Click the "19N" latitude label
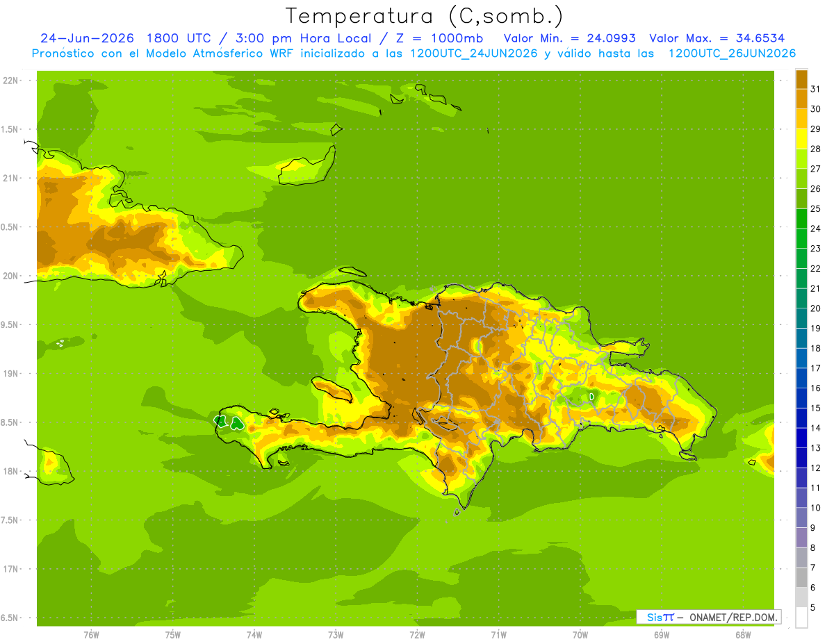 tap(10, 374)
